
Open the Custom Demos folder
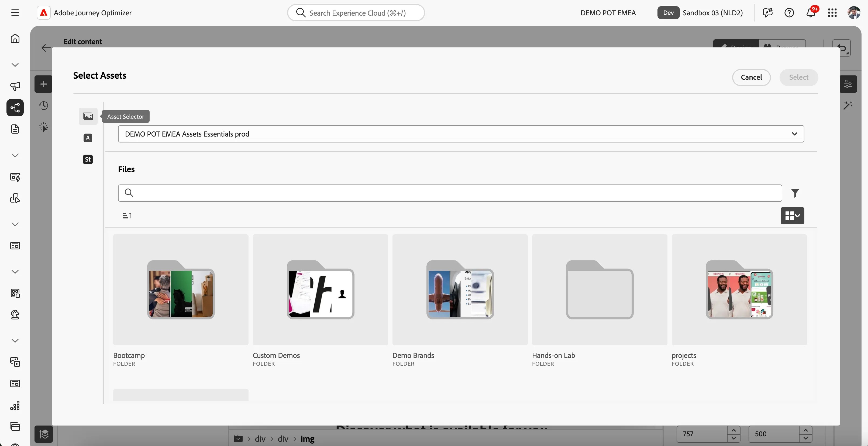320,290
